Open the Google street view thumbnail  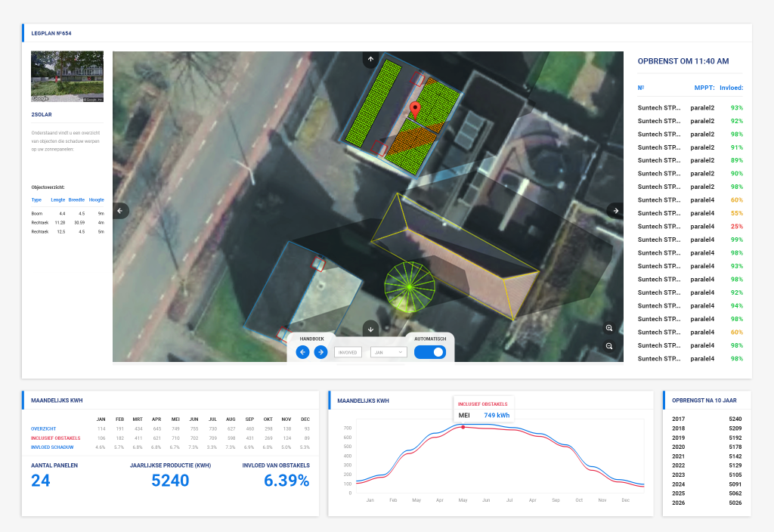coord(67,76)
